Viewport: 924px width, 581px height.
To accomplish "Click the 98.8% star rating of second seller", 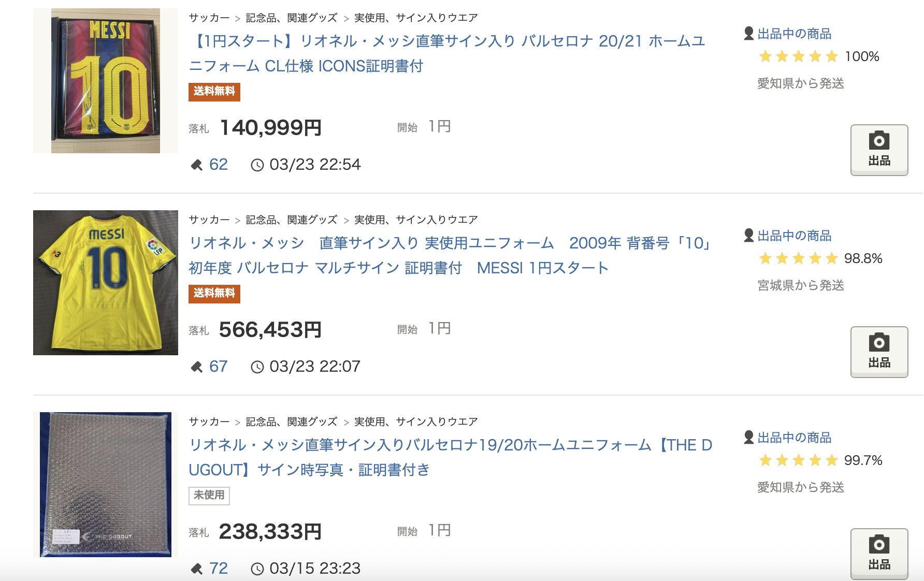I will (820, 258).
